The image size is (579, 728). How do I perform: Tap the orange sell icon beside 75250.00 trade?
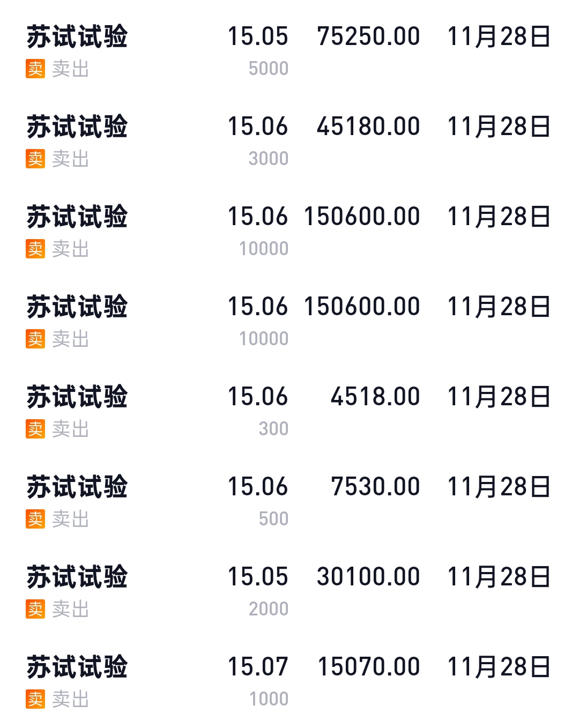(x=35, y=69)
